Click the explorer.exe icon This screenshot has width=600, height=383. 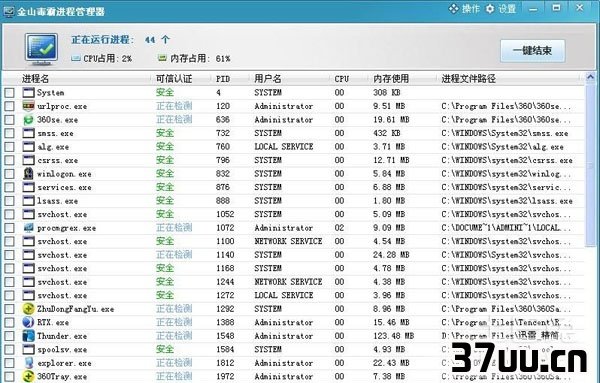(28, 363)
